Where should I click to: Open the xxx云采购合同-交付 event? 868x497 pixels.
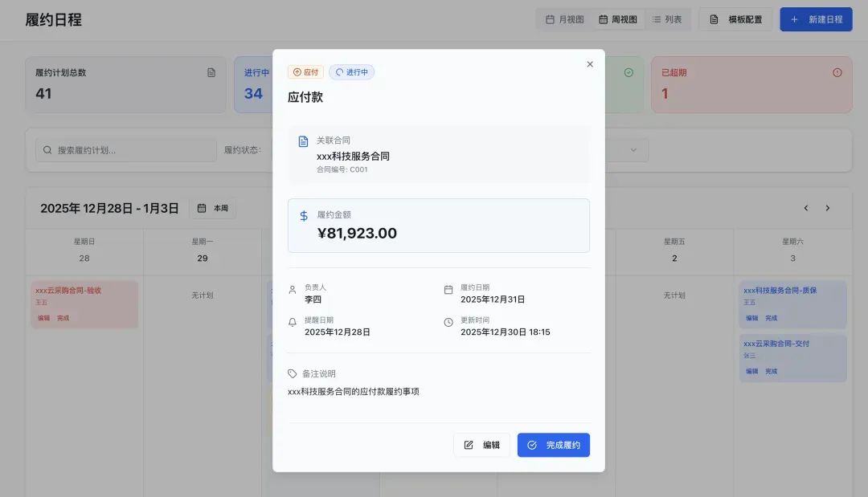tap(792, 357)
